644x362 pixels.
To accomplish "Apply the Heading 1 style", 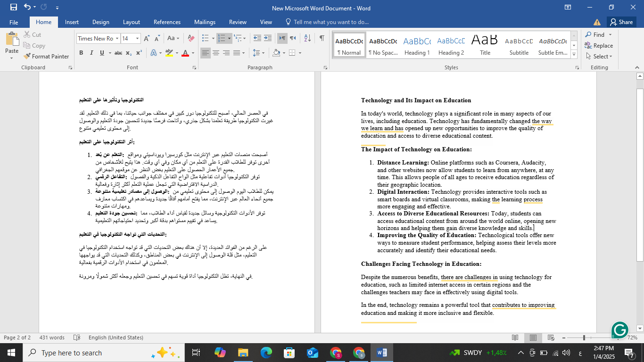I will click(417, 46).
